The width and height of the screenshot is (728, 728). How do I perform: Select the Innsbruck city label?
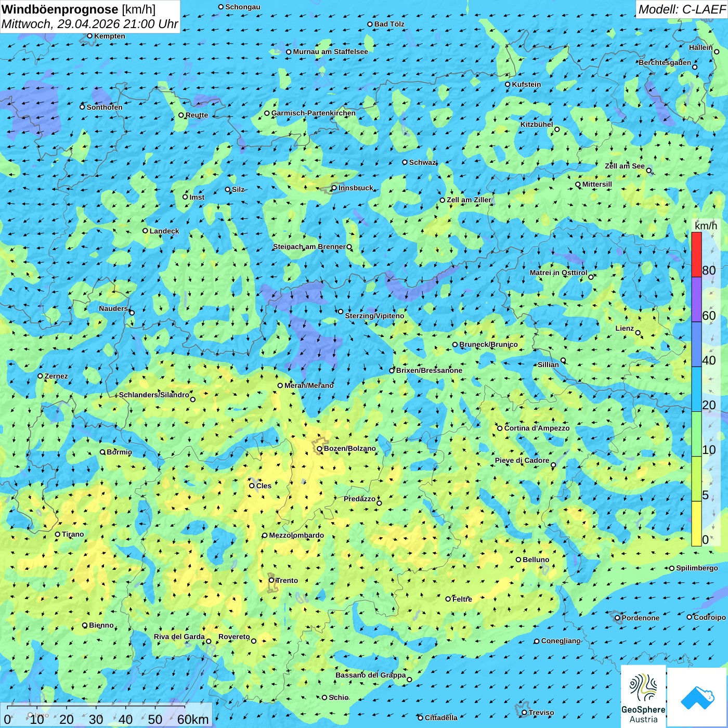(356, 188)
